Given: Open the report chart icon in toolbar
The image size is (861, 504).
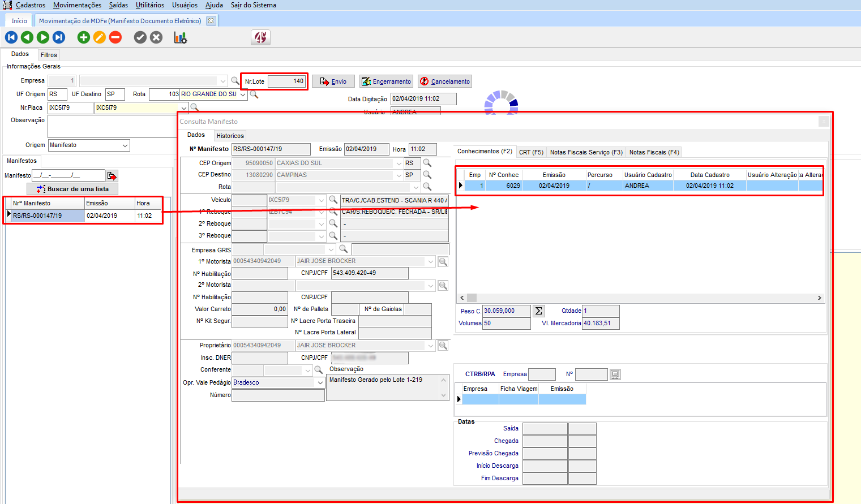Looking at the screenshot, I should [x=181, y=37].
